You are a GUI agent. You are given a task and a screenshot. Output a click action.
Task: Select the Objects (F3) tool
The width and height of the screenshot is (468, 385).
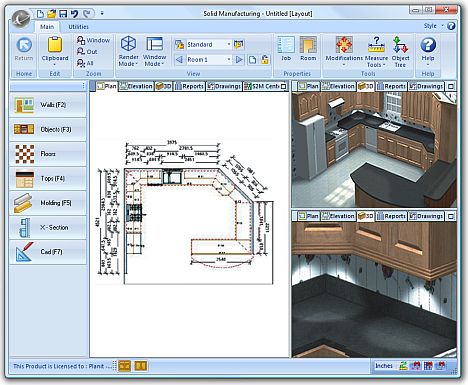pos(48,129)
